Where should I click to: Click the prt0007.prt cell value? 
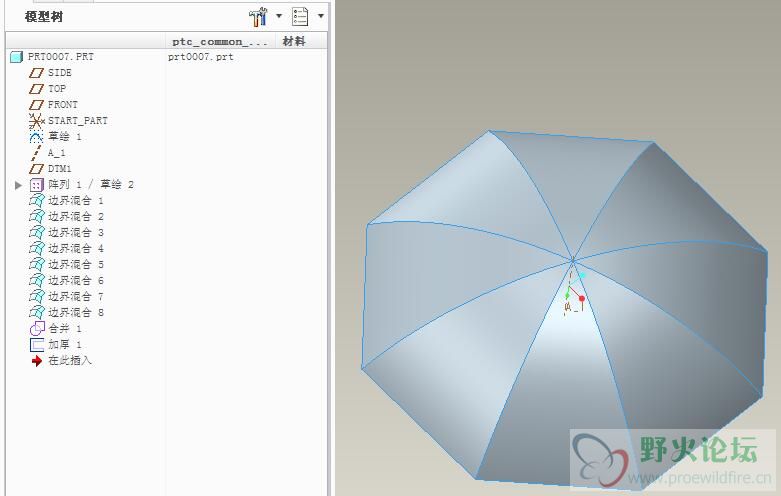(200, 57)
